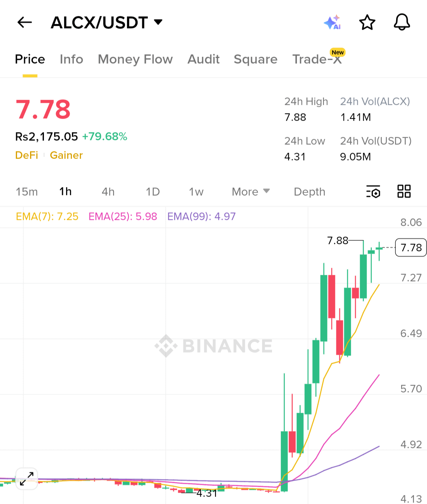Tap the +79.68% change value
427x504 pixels.
(x=105, y=136)
